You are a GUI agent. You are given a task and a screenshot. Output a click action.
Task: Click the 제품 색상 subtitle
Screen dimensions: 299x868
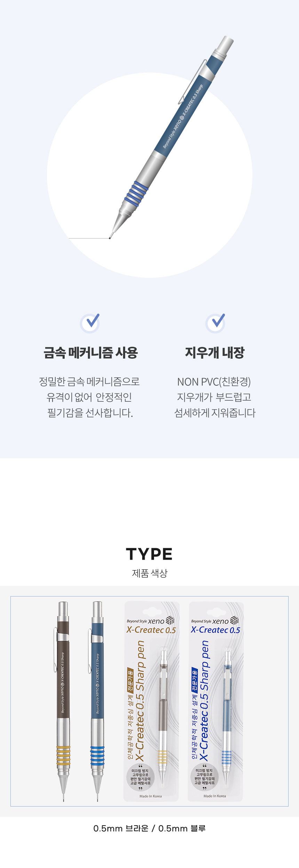149,573
